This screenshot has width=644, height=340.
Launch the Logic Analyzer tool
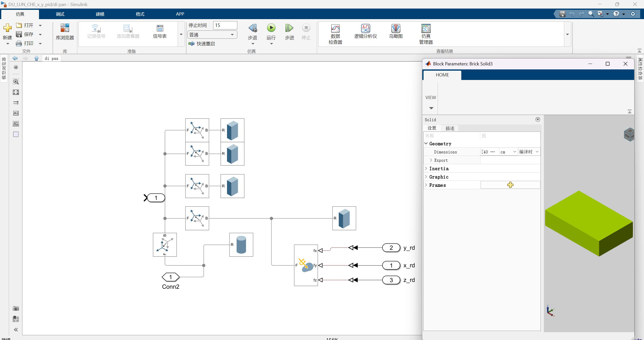[x=365, y=28]
